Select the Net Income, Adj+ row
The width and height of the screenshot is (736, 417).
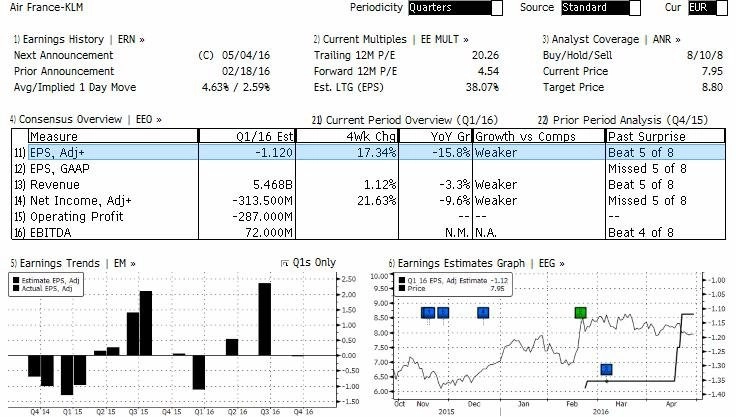click(368, 201)
